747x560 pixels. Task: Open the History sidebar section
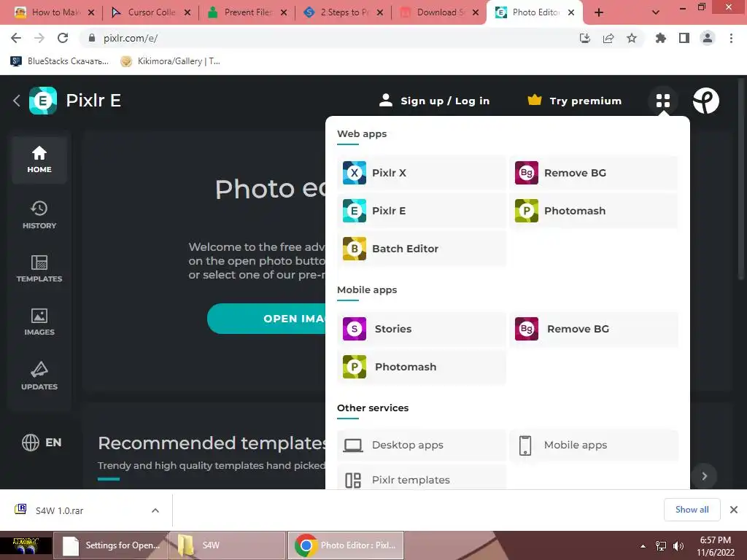click(x=39, y=215)
